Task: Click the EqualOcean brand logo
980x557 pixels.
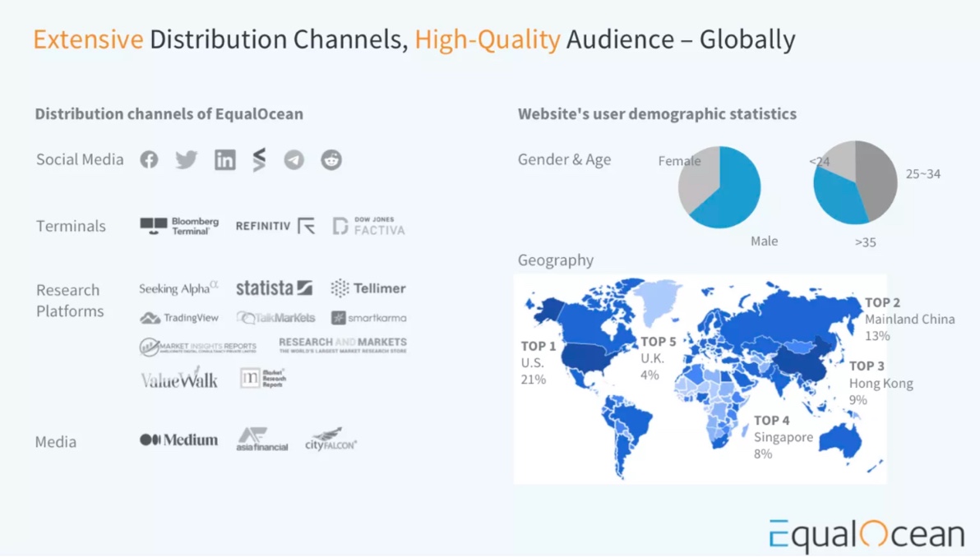Action: (x=867, y=536)
